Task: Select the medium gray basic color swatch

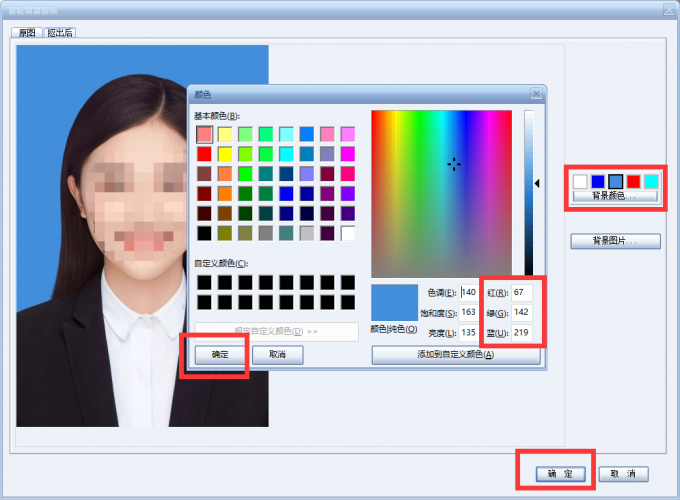Action: [x=266, y=233]
